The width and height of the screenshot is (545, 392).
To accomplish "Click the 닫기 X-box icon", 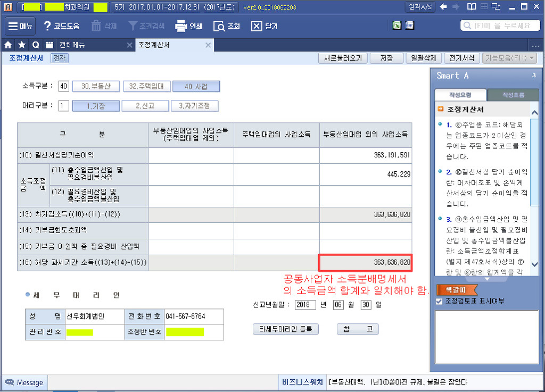I will point(256,26).
